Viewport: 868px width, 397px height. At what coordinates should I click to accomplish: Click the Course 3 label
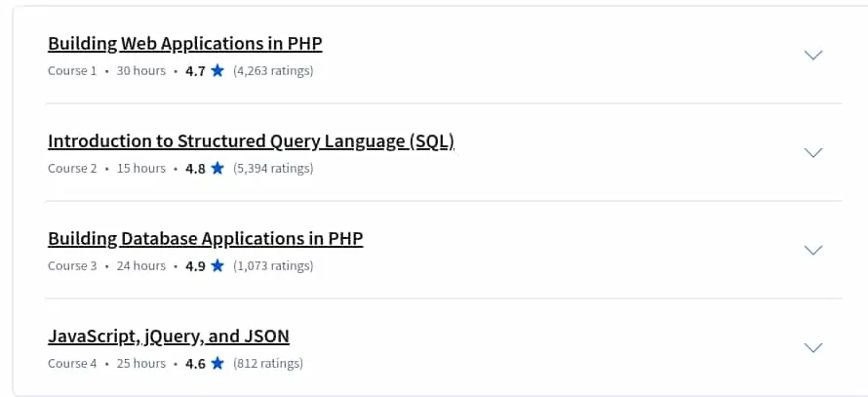click(x=72, y=265)
